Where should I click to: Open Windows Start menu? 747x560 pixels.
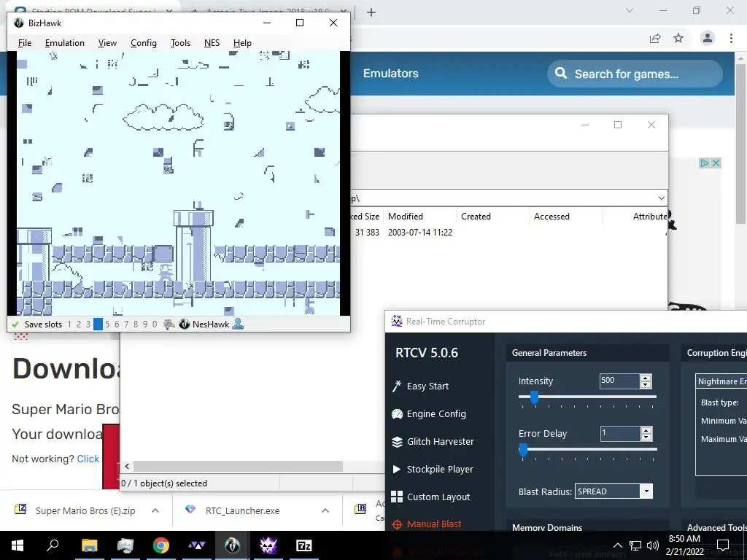(x=18, y=545)
